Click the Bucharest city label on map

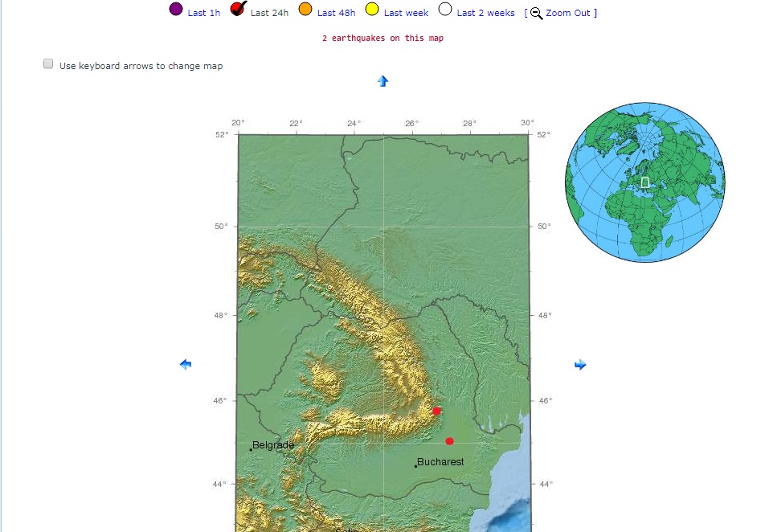tap(440, 462)
